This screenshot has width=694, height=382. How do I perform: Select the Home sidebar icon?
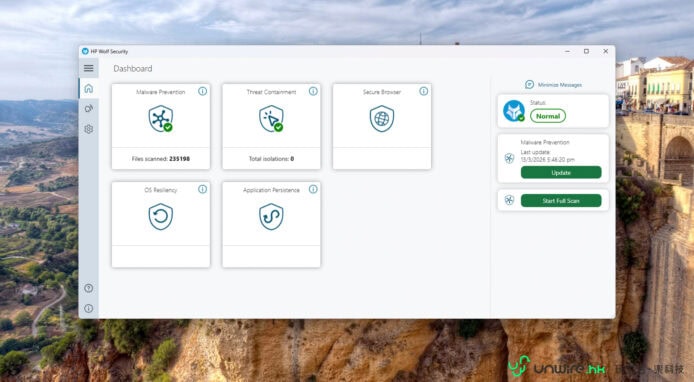pyautogui.click(x=89, y=89)
